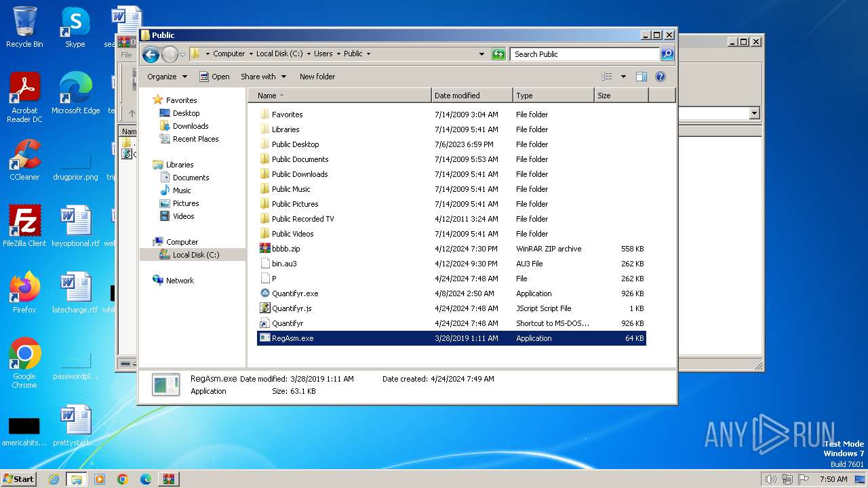Toggle the preview pane icon
This screenshot has width=868, height=488.
click(x=642, y=77)
